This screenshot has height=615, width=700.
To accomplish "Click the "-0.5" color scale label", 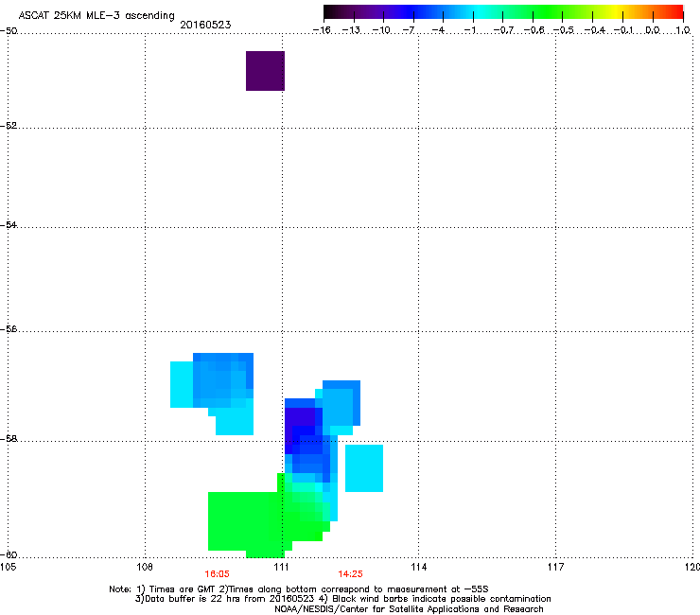I will tap(564, 30).
